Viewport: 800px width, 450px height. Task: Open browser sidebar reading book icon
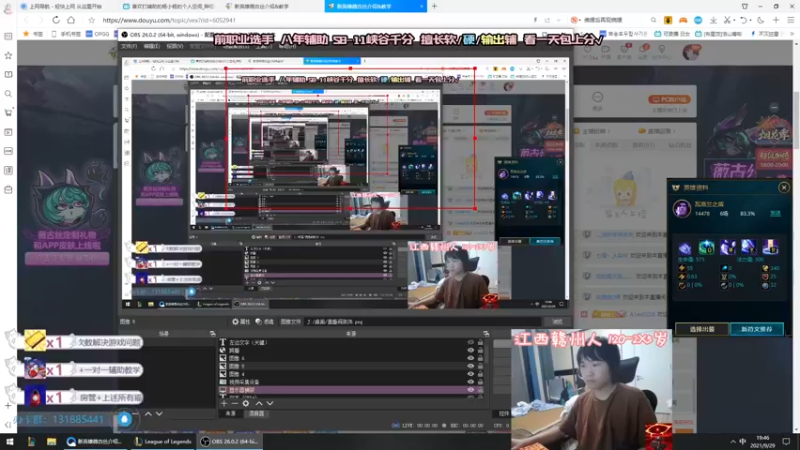click(x=8, y=74)
